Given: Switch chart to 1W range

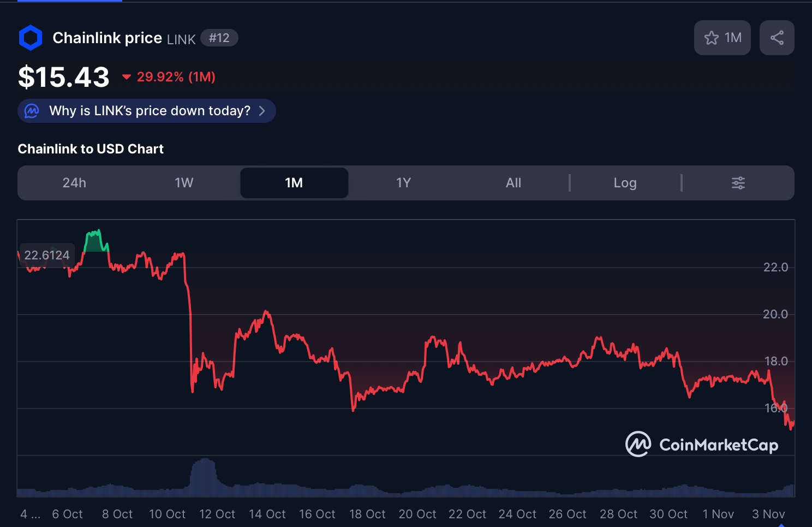Looking at the screenshot, I should (x=184, y=183).
